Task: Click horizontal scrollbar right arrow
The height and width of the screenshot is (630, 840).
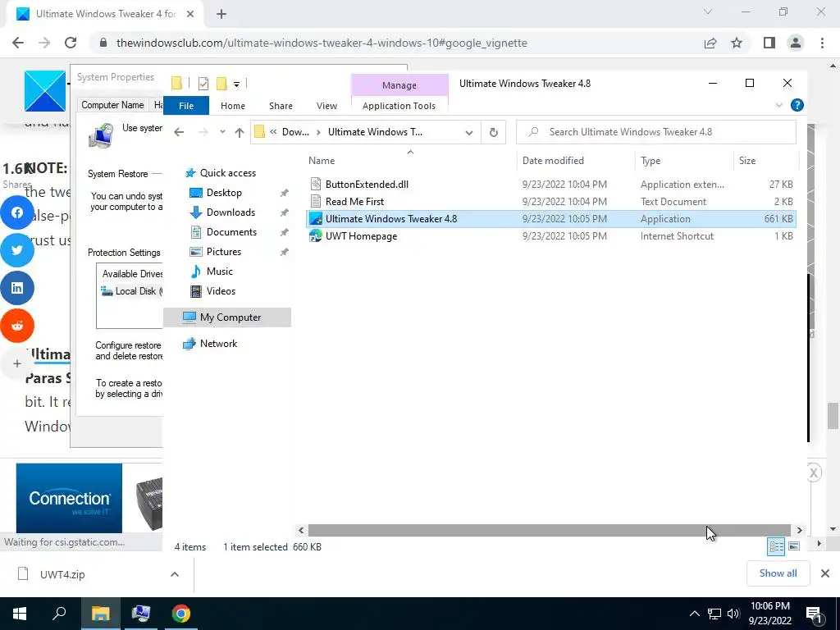Action: (x=799, y=530)
